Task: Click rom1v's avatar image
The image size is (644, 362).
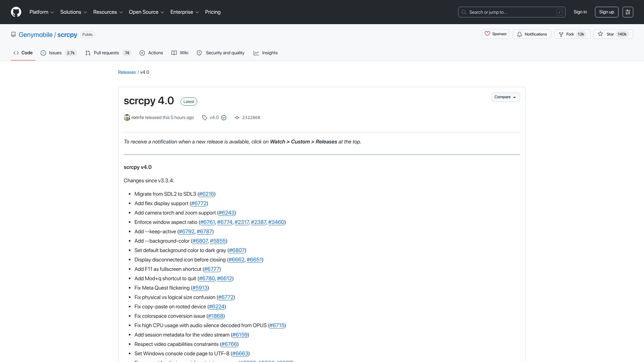Action: click(x=127, y=118)
